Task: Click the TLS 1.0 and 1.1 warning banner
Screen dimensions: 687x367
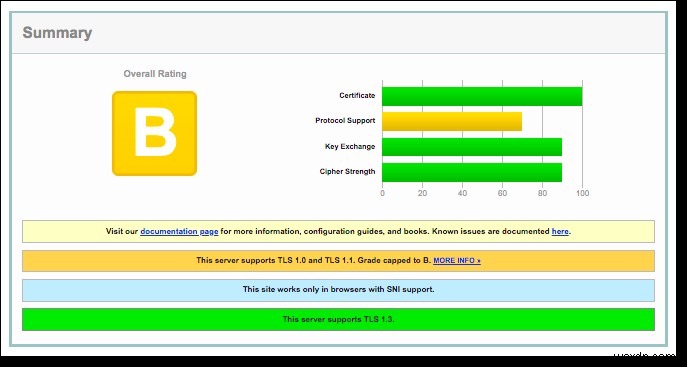Action: (x=338, y=261)
